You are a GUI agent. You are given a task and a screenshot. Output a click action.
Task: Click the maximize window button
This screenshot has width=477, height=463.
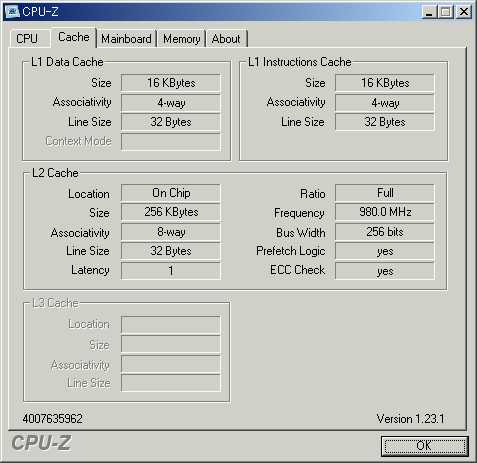click(x=446, y=12)
